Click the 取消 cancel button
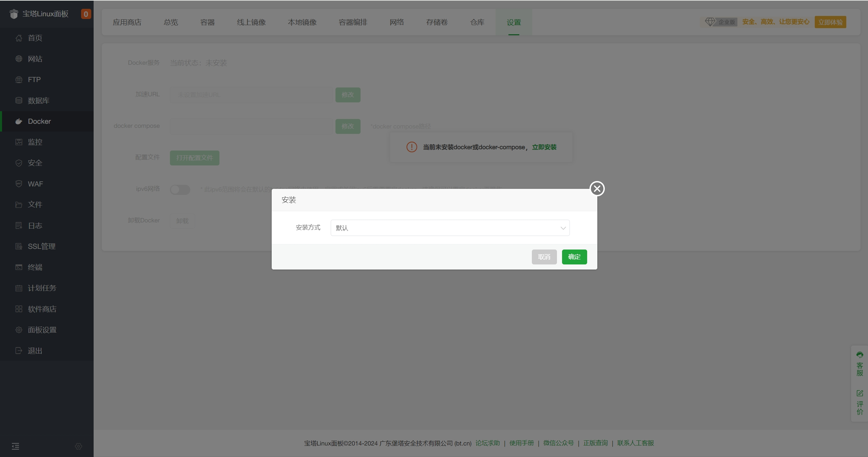This screenshot has height=457, width=868. click(544, 257)
